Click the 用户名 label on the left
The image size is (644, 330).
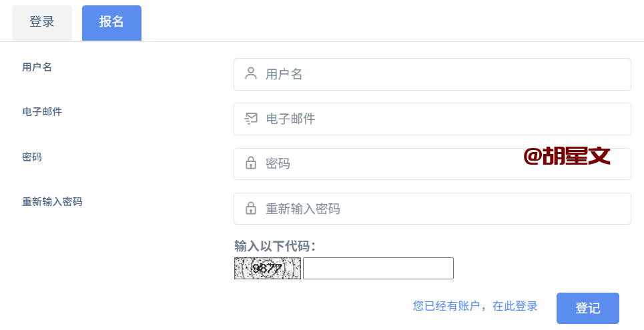click(37, 67)
